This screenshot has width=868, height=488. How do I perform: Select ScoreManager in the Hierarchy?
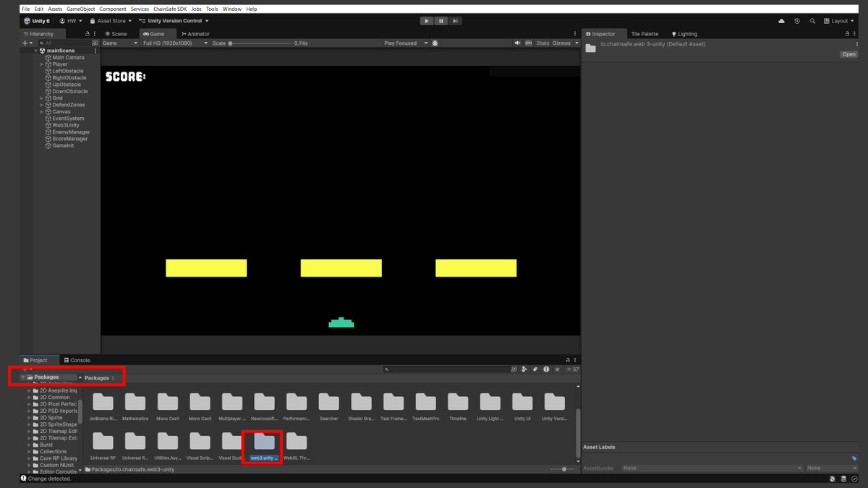coord(67,139)
